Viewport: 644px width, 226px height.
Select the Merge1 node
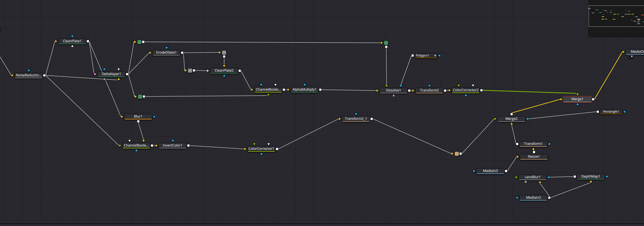(x=577, y=99)
